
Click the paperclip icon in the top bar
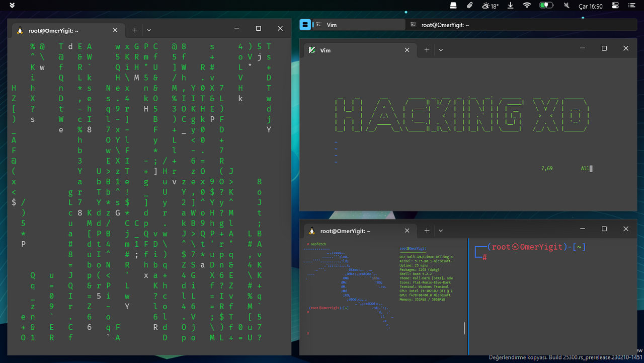tap(468, 6)
